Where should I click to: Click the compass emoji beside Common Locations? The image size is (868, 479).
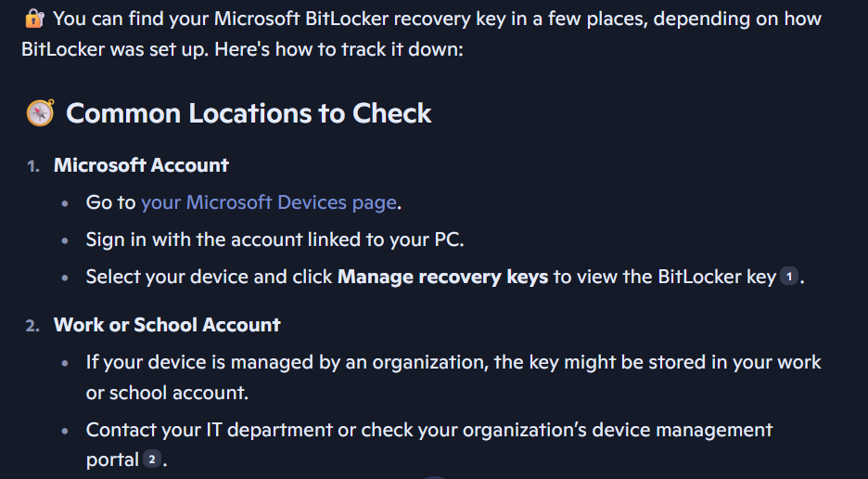click(41, 112)
